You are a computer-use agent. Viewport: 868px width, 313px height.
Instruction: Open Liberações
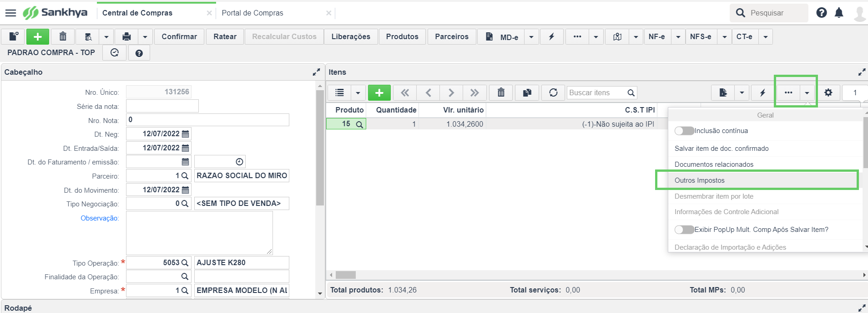pos(351,36)
